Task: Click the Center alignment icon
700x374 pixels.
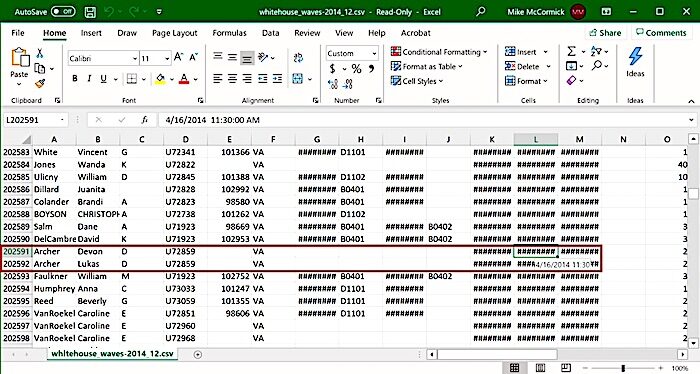Action: point(233,79)
